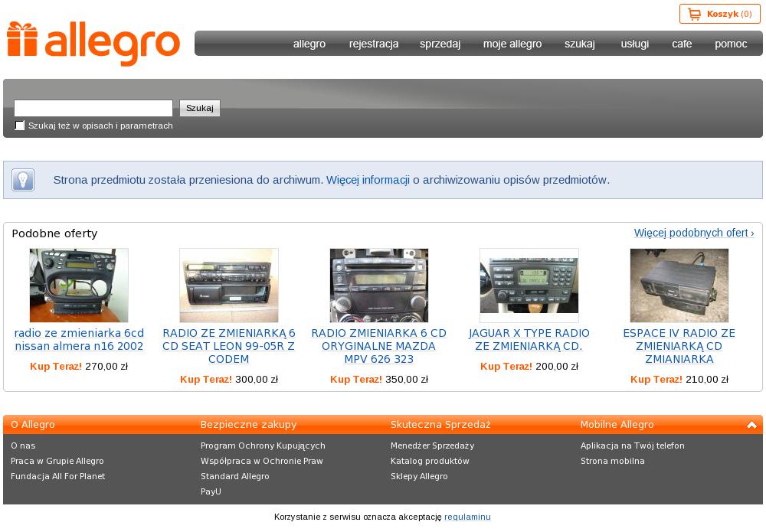Click the Szukaj search button
This screenshot has width=766, height=532.
[200, 108]
